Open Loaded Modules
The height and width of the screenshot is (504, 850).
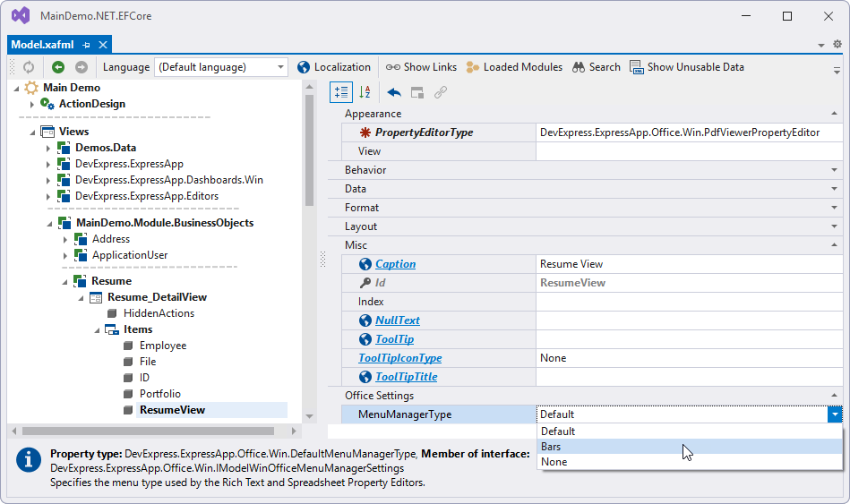coord(514,67)
